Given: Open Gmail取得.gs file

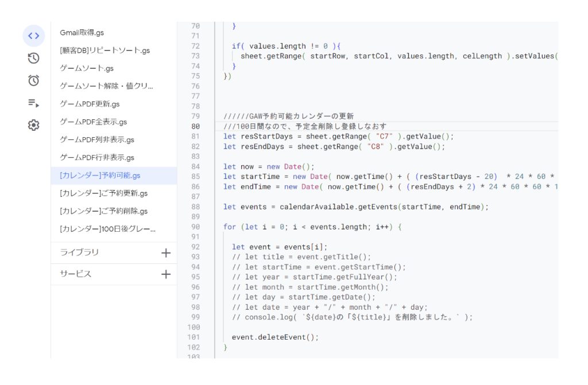Looking at the screenshot, I should [x=82, y=33].
